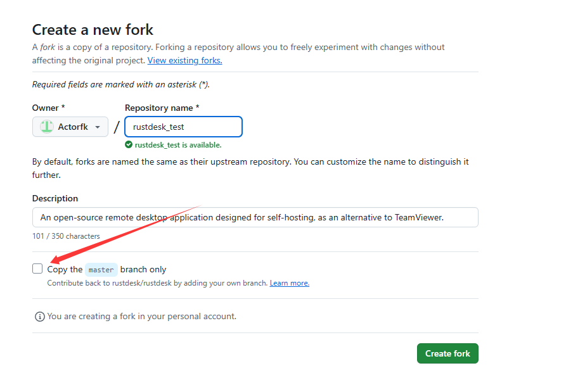Follow the Learn more link
566x392 pixels.
[x=289, y=283]
